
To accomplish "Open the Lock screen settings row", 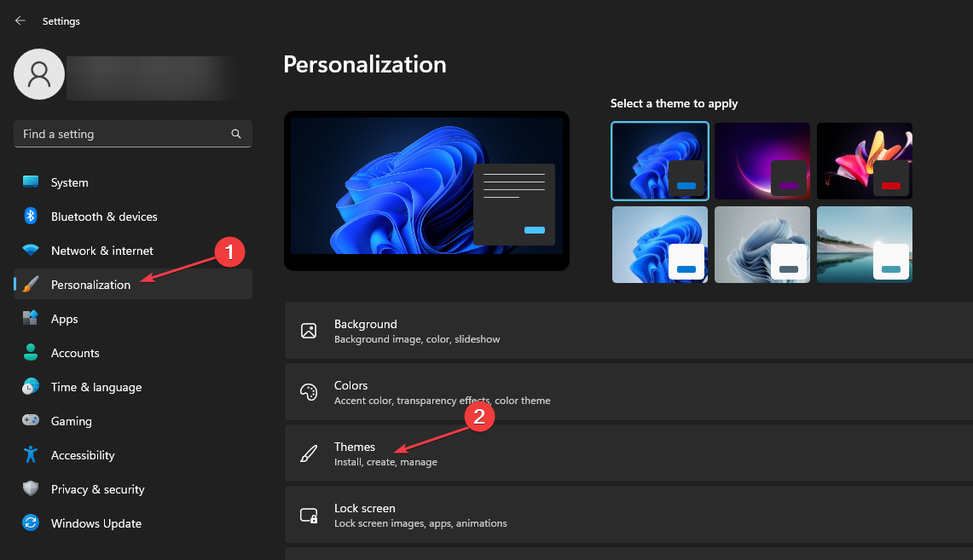I will pos(628,515).
